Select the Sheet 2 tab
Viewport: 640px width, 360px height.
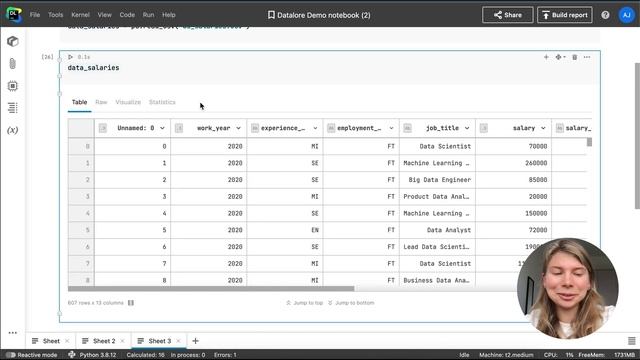click(104, 341)
